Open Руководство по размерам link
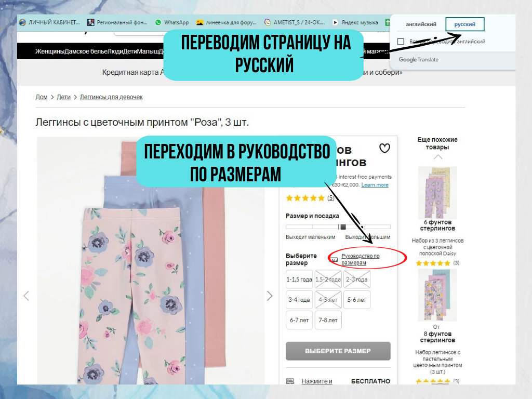Image resolution: width=532 pixels, height=399 pixels. [x=361, y=259]
